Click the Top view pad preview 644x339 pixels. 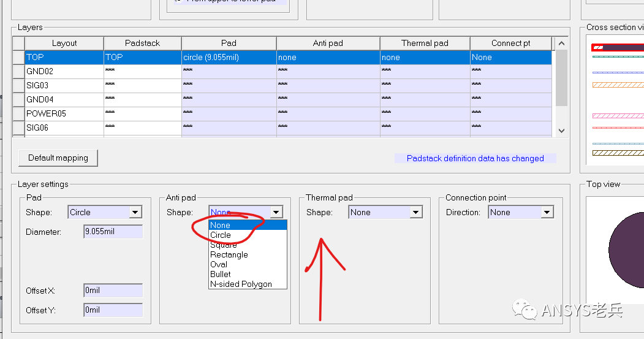615,250
